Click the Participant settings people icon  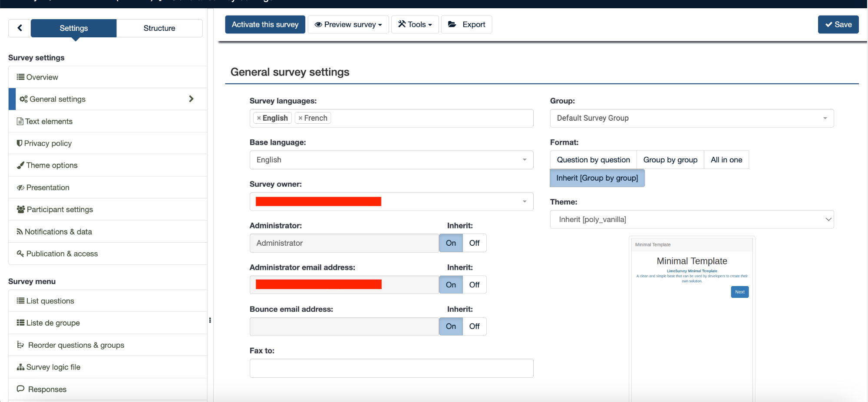(x=21, y=209)
